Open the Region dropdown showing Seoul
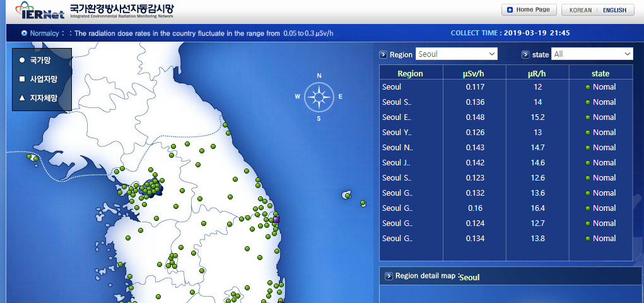The image size is (644, 303). 456,54
